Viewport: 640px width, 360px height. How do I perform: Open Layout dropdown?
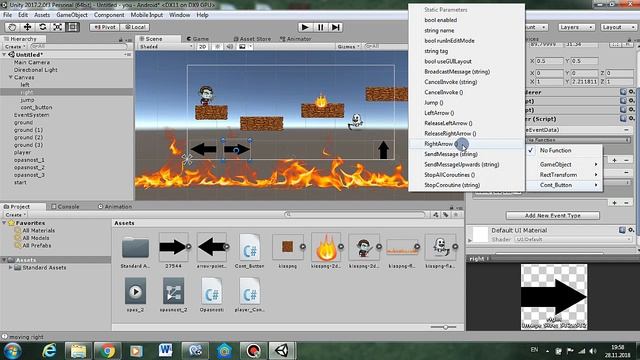click(x=618, y=27)
